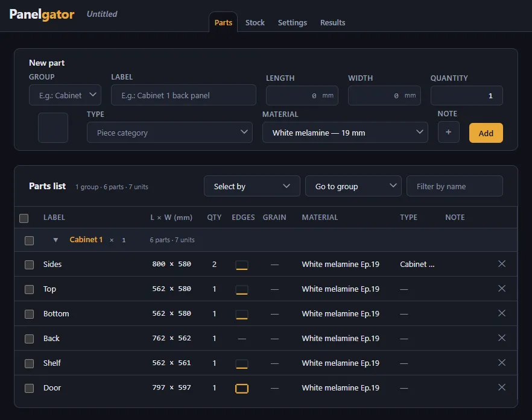Screen dimensions: 532x420
Task: Open the Material dropdown White melamine
Action: [x=345, y=133]
